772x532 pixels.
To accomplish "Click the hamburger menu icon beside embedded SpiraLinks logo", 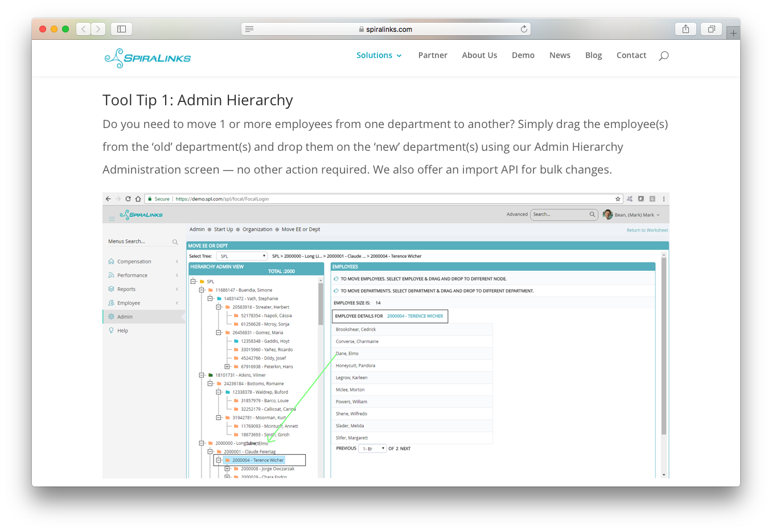I will tap(112, 218).
